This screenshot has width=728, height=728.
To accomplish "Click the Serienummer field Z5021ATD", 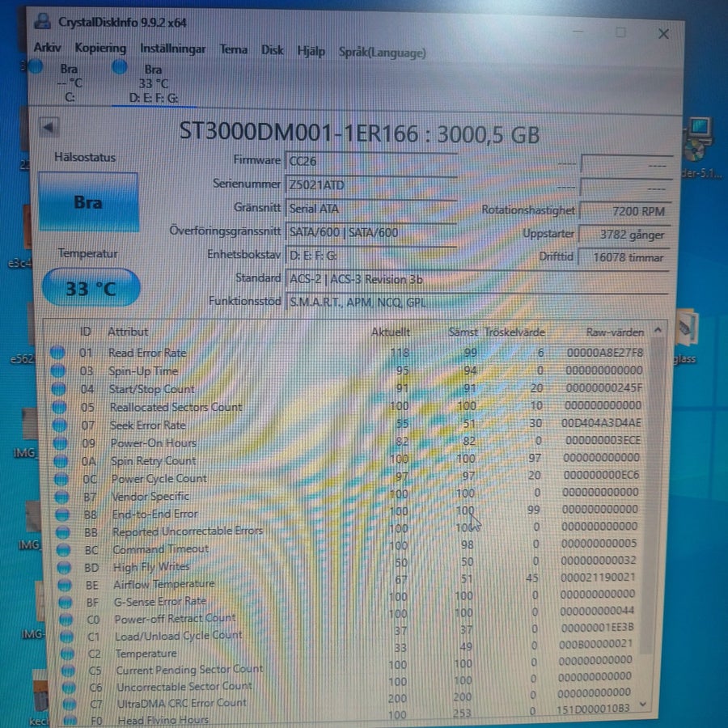I will point(370,185).
